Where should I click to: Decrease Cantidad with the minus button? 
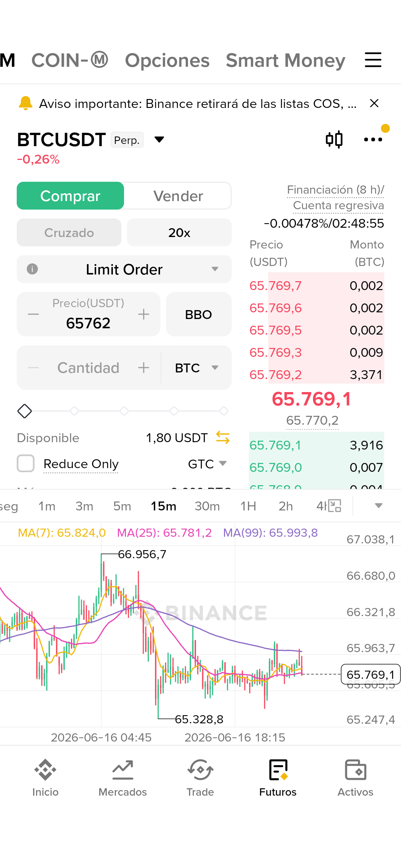point(33,368)
